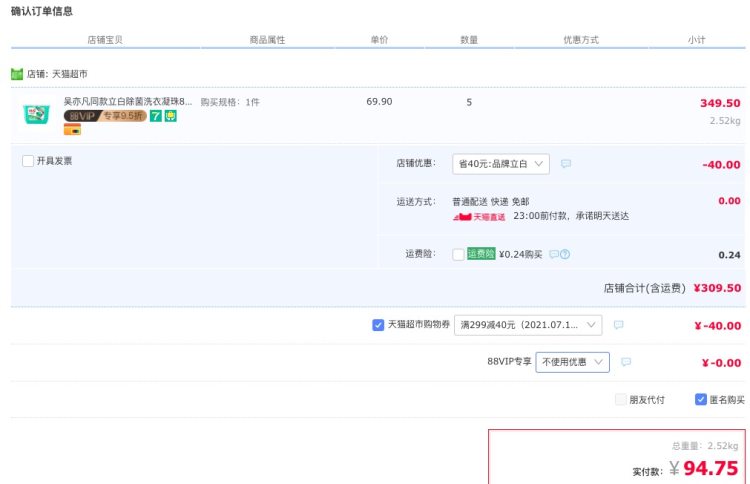
Task: Uncheck the 匿名购买 anonymous purchase checkbox
Action: (701, 399)
